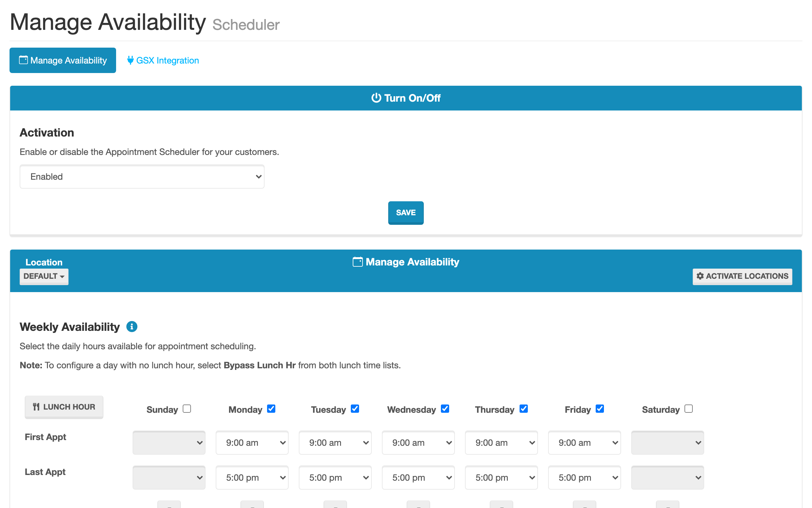Click the plug icon next to GSX Integration
This screenshot has height=508, width=812.
coord(130,60)
